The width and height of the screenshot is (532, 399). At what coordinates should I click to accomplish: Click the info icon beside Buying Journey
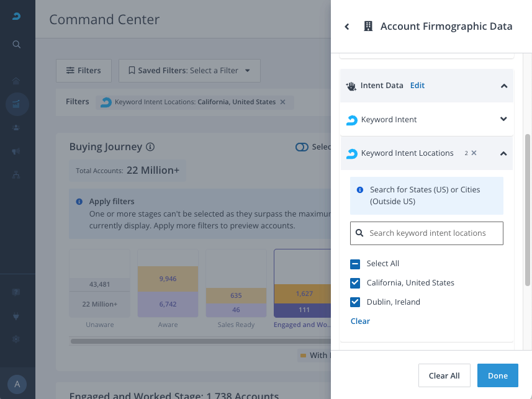coord(150,147)
